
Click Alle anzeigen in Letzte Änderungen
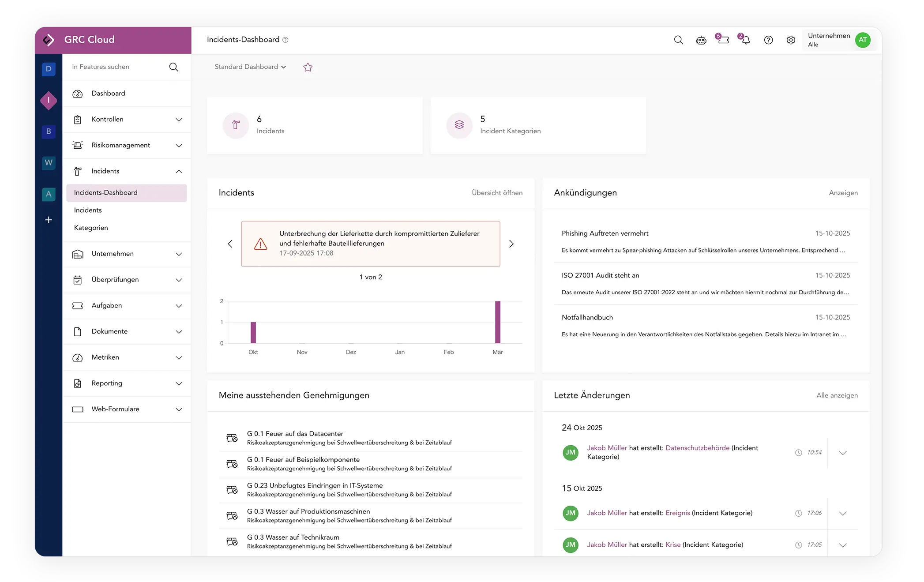tap(837, 395)
